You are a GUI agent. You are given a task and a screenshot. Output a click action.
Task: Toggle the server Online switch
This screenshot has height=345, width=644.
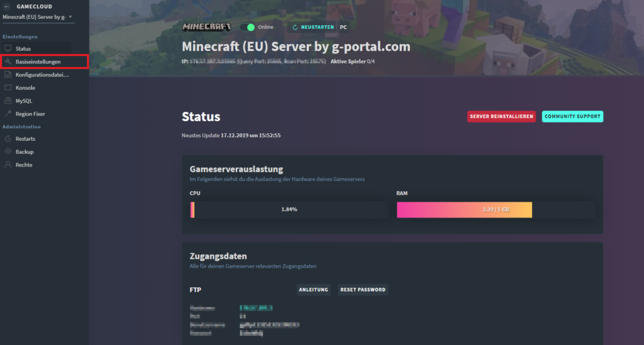pyautogui.click(x=247, y=27)
